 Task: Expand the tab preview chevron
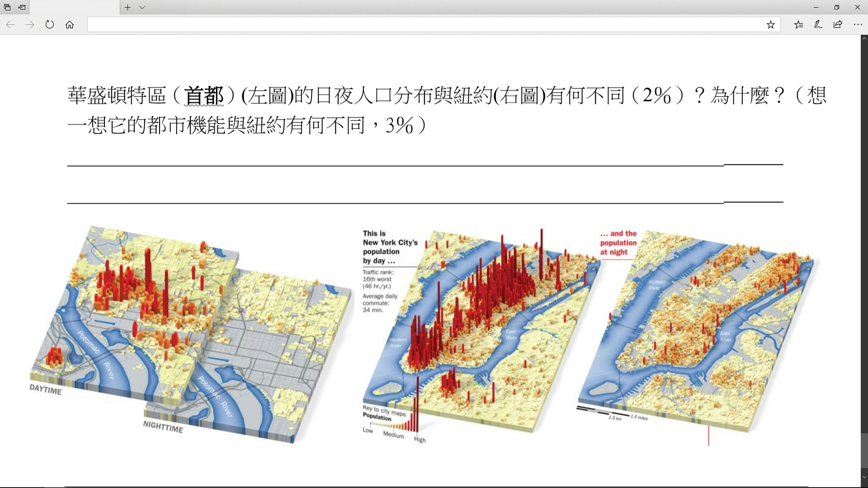coord(142,7)
